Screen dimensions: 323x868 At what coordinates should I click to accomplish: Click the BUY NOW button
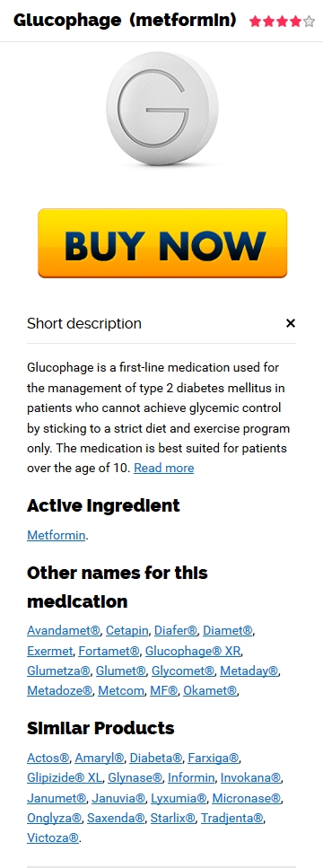coord(162,243)
